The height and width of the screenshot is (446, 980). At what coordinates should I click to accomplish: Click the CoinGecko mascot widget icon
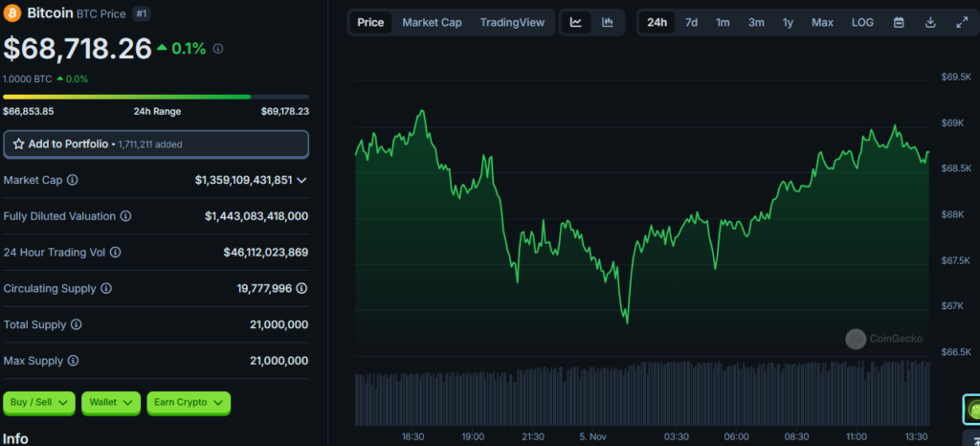(972, 410)
